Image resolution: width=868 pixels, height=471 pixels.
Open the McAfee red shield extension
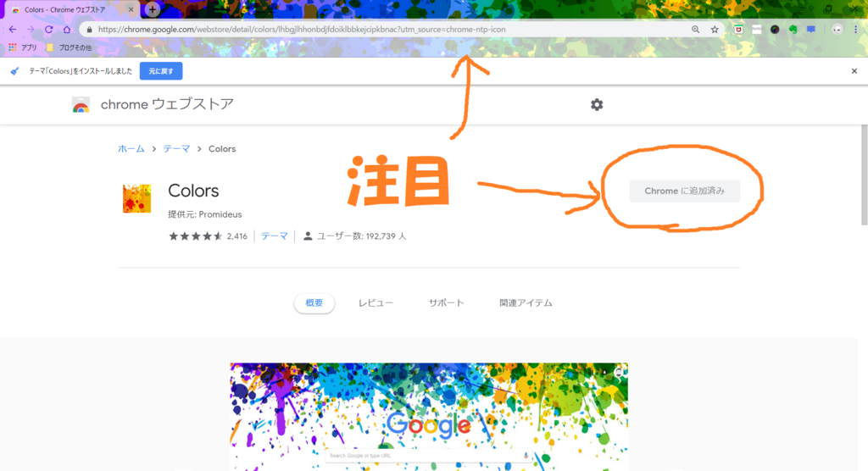coord(738,30)
